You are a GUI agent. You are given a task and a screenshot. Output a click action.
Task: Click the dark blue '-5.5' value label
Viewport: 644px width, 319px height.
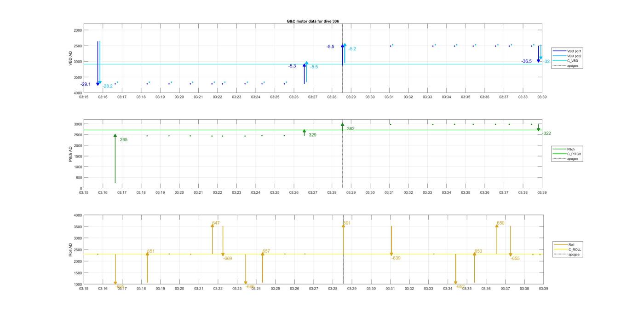coord(330,47)
